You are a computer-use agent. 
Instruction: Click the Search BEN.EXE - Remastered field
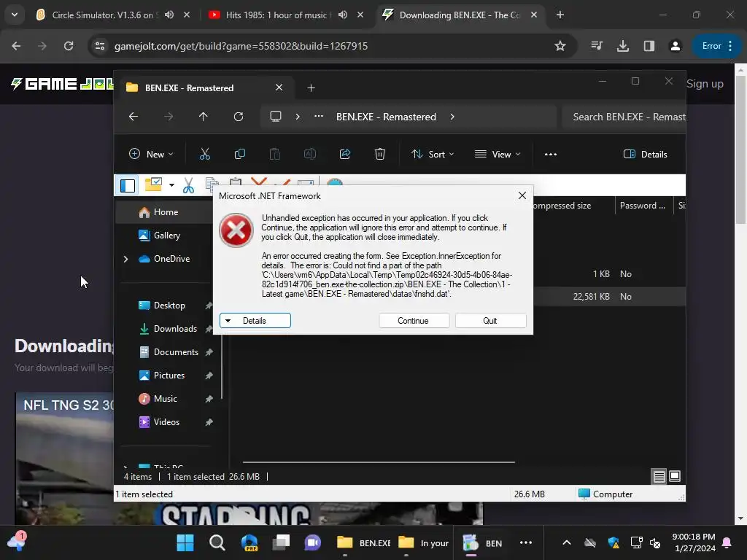[x=624, y=117]
